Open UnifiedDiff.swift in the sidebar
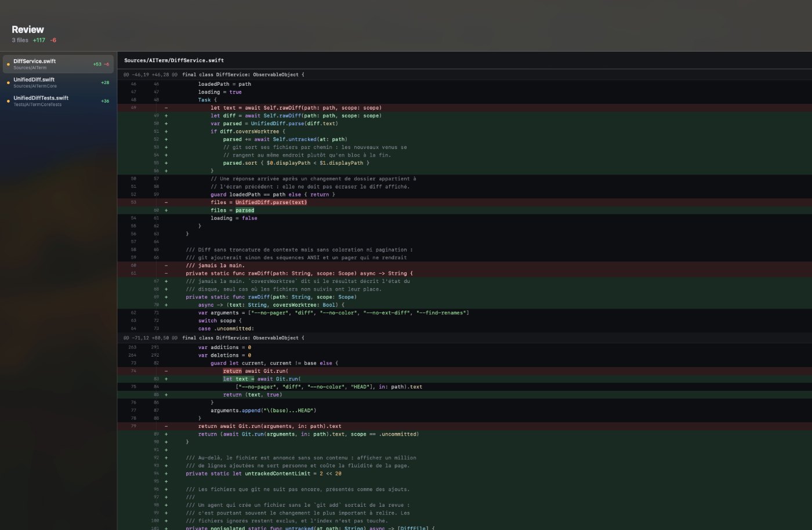 (x=58, y=82)
